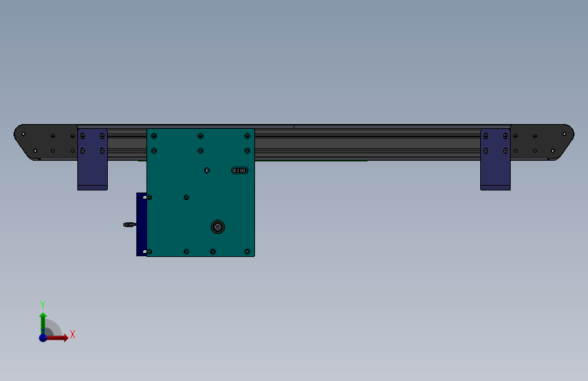Select the oblong slot on the green plate
Viewport: 588px width, 381px height.
tap(239, 171)
